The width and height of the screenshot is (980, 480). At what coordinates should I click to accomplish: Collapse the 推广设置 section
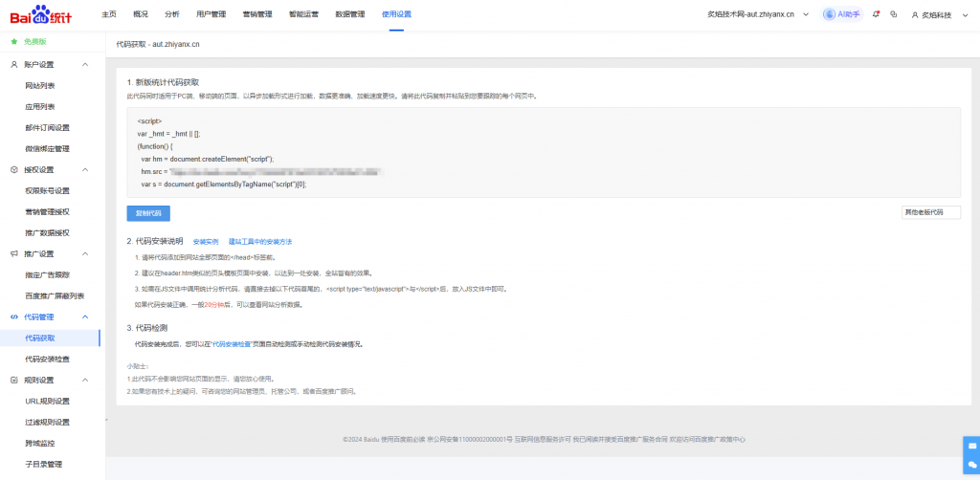[x=85, y=254]
